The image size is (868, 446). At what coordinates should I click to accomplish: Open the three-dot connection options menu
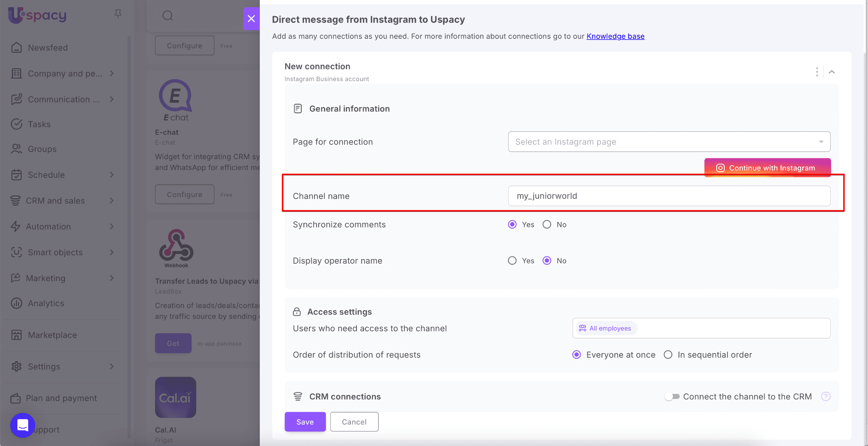coord(817,72)
